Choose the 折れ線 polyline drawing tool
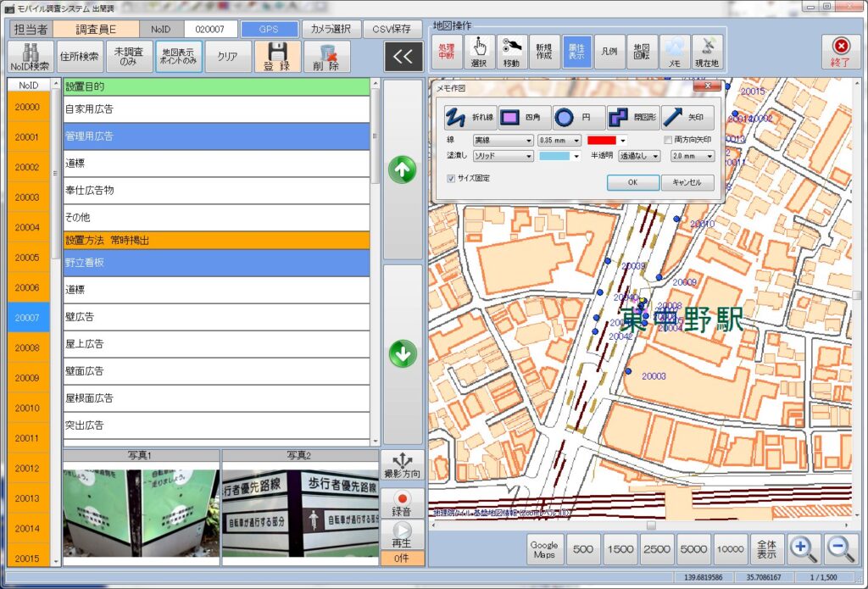868x589 pixels. click(470, 117)
